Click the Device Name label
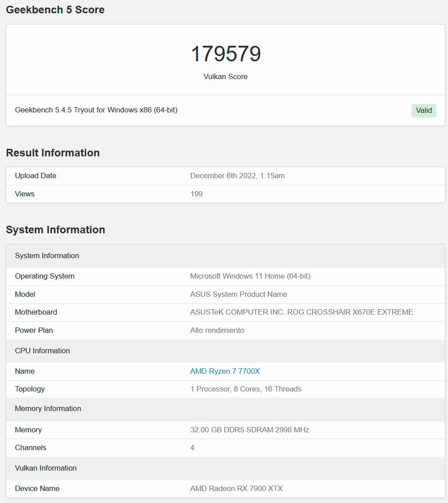 point(37,489)
